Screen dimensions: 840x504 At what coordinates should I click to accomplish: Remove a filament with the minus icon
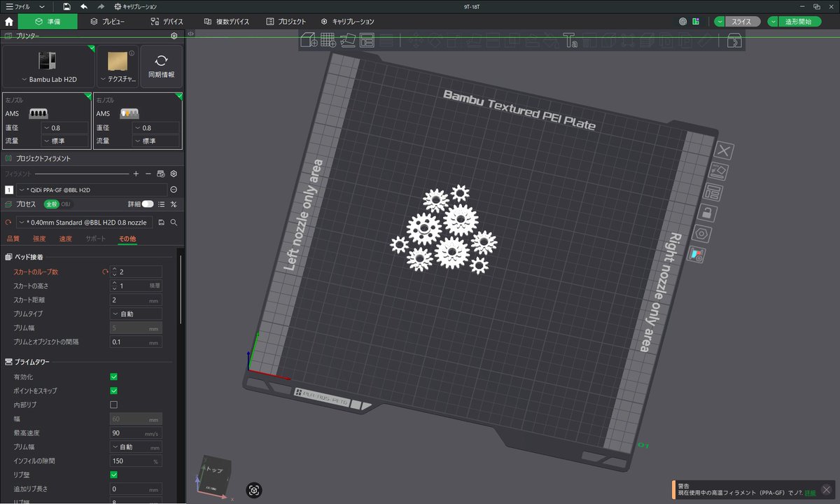[148, 174]
